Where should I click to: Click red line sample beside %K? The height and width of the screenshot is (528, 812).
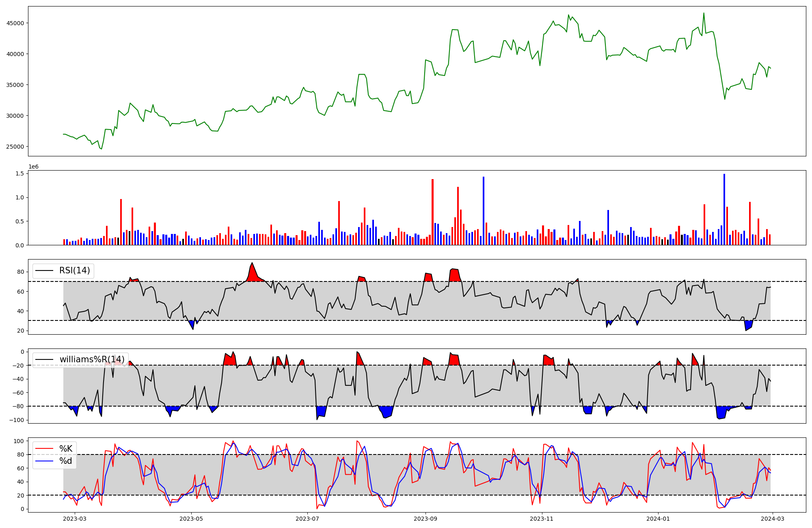pyautogui.click(x=44, y=449)
